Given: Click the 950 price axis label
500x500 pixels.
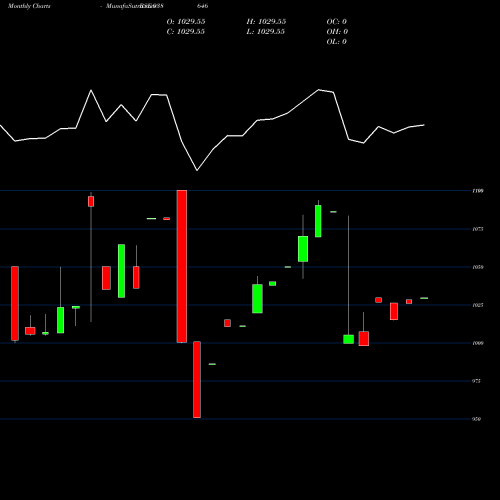Looking at the screenshot, I should click(476, 419).
